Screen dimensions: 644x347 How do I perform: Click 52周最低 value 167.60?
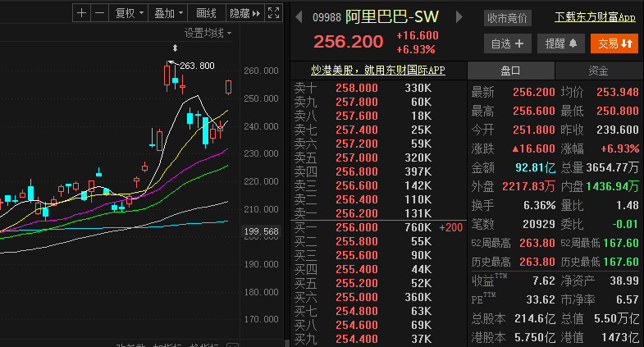tap(621, 243)
